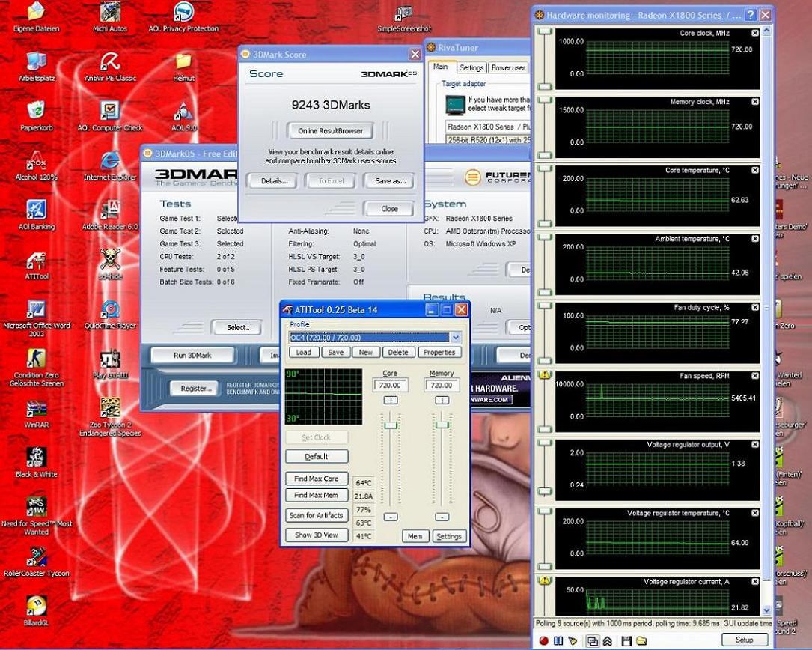
Task: Open the Internet Explorer desktop icon
Action: (x=110, y=166)
